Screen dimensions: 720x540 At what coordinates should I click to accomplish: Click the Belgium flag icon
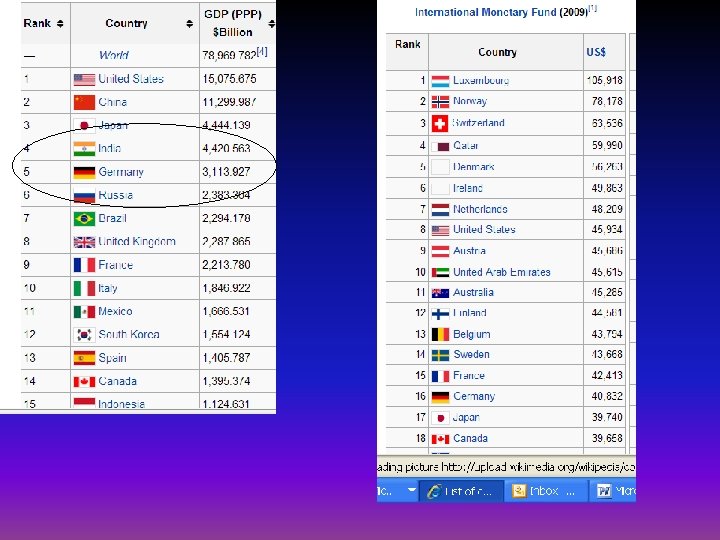(440, 334)
